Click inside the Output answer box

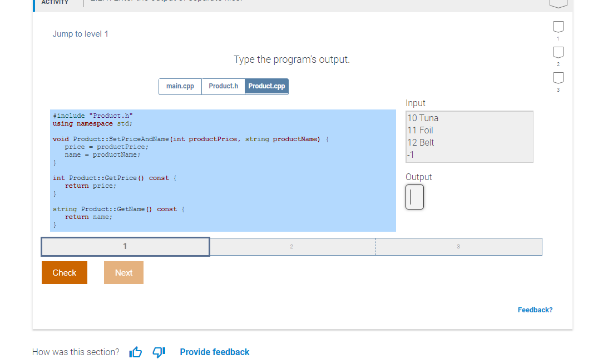pyautogui.click(x=414, y=197)
